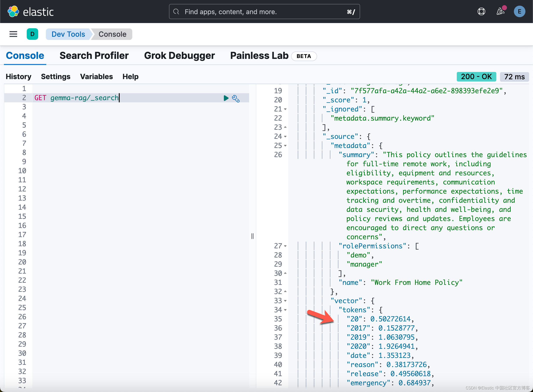Viewport: 533px width, 392px height.
Task: Click the green D space avatar
Action: click(33, 34)
